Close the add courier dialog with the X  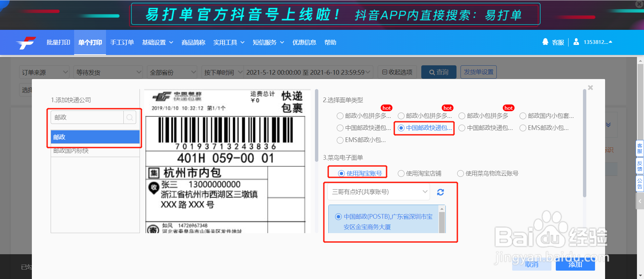click(x=590, y=88)
